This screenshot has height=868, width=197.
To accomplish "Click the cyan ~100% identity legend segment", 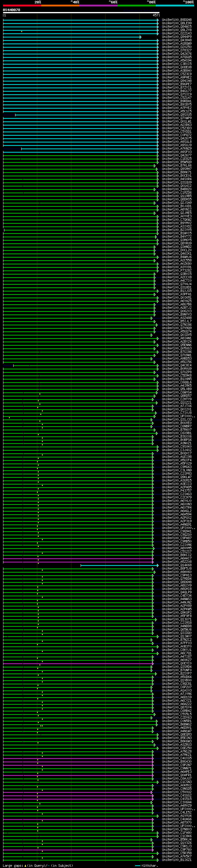I will (175, 6).
